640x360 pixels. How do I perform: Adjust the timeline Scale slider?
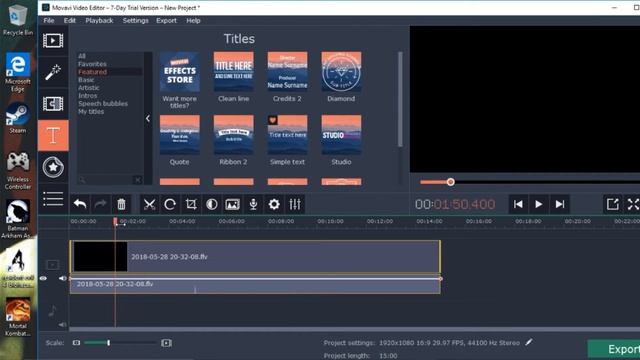[x=109, y=343]
